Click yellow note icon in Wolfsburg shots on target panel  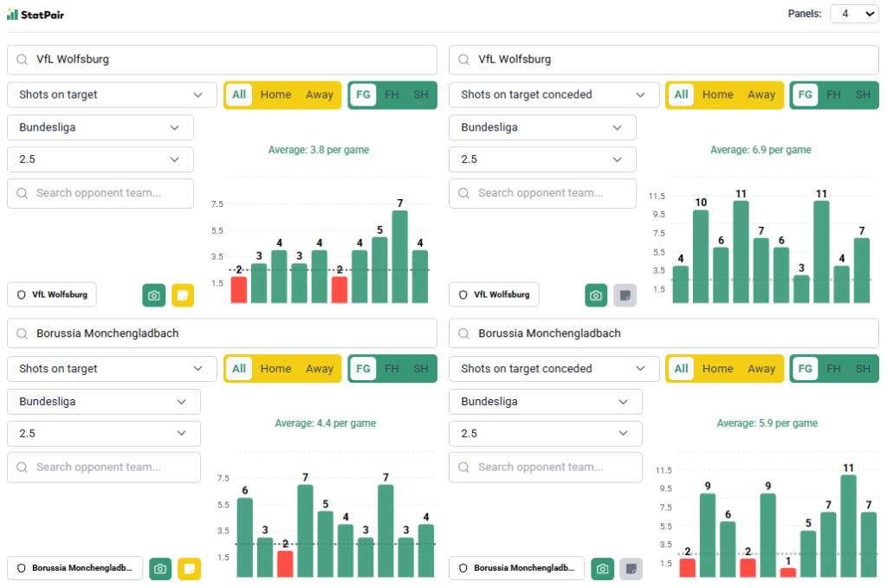click(183, 295)
